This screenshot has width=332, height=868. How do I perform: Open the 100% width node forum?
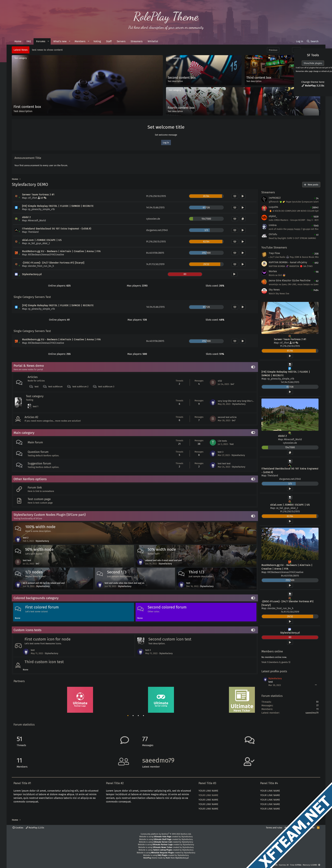pyautogui.click(x=40, y=527)
